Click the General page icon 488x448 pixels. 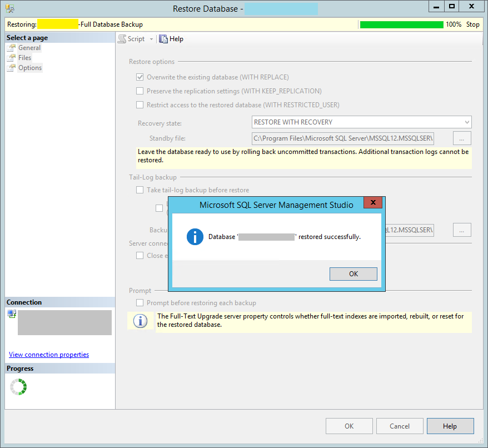11,48
